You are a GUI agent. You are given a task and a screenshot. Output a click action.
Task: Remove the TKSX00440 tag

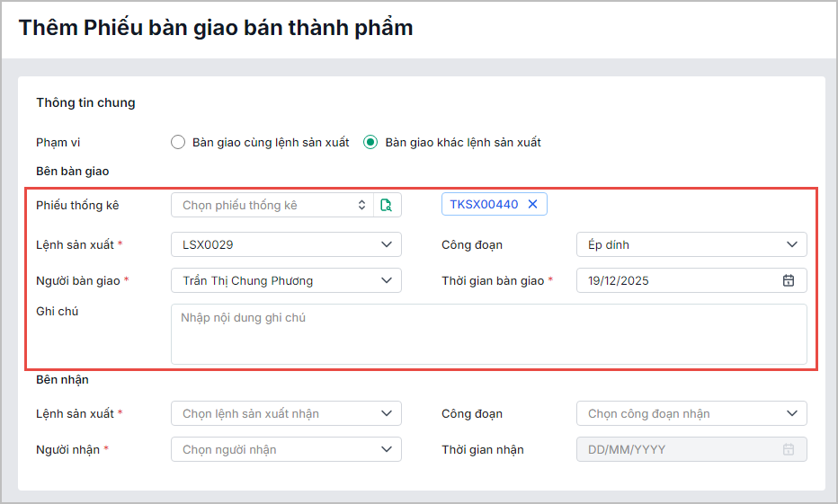[x=532, y=204]
